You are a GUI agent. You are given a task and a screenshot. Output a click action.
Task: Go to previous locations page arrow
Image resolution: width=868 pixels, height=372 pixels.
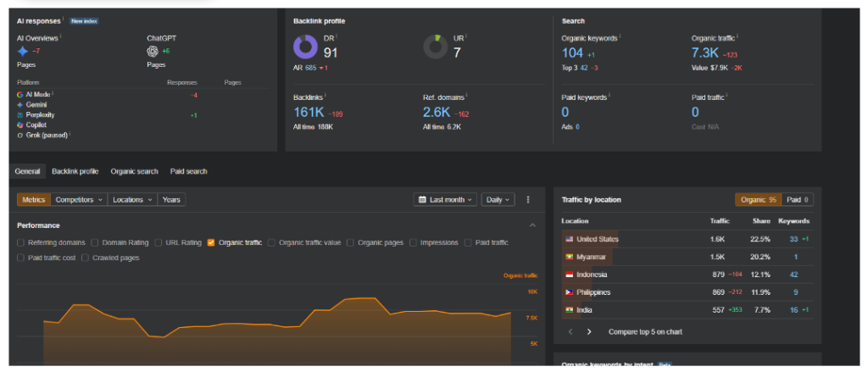(570, 332)
